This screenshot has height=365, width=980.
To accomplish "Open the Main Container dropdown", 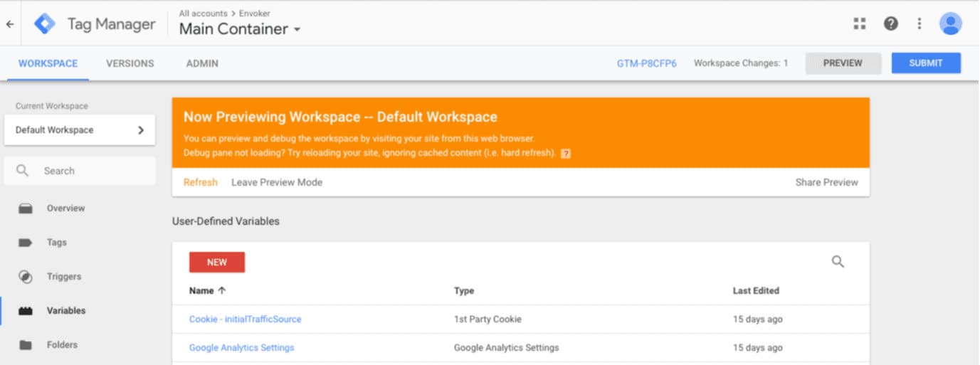I will [240, 29].
